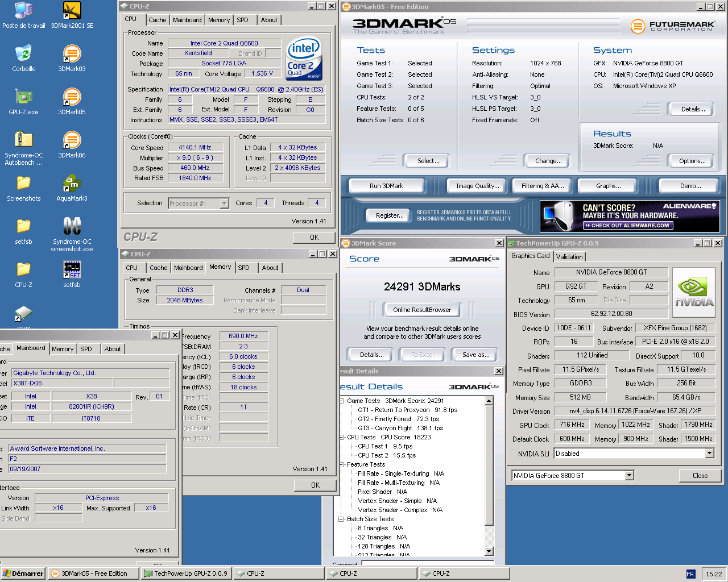Select CPU Test 2 result row
Viewport: 728px width, 582px height.
coord(387,455)
